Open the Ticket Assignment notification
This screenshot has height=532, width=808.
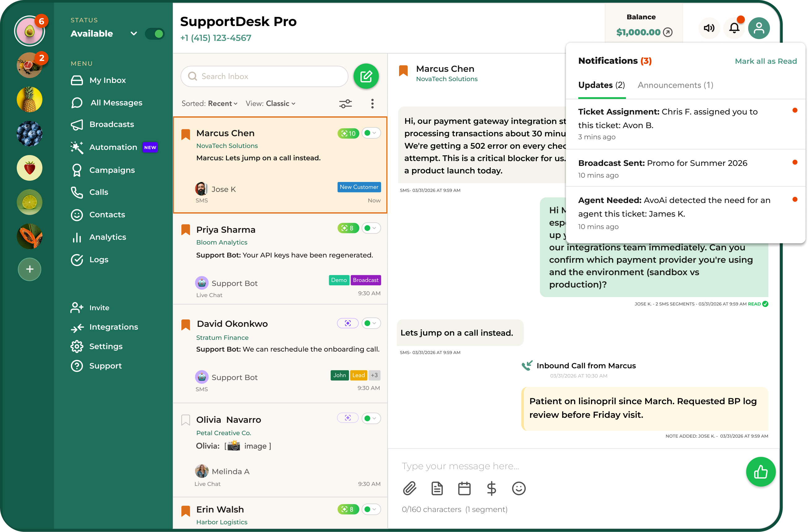pos(685,124)
